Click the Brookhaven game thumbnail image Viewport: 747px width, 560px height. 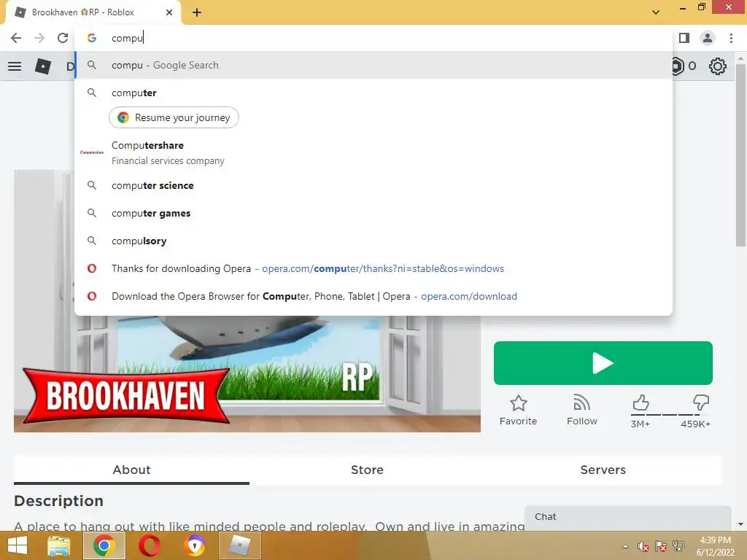coord(247,374)
